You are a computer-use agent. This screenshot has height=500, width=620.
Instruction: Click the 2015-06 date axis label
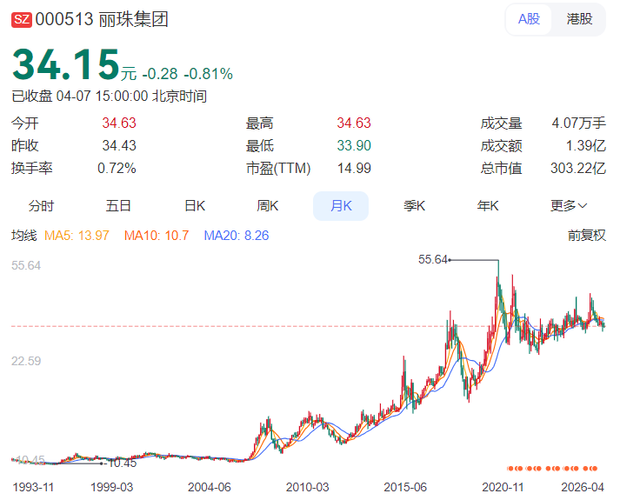pos(405,487)
